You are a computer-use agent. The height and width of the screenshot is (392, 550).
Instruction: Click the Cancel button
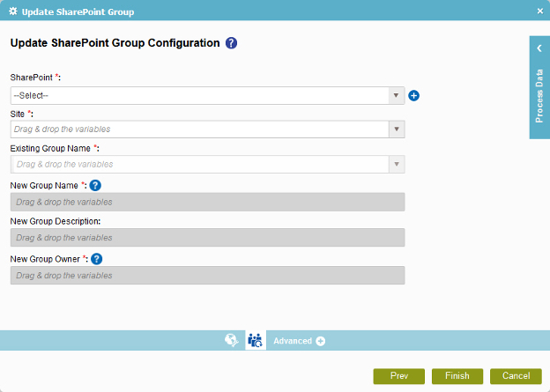[516, 376]
